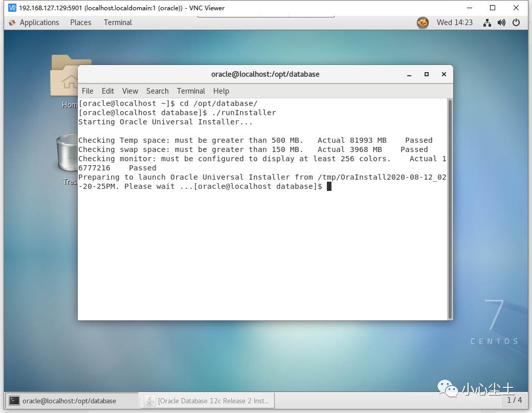
Task: Maximize the oracle@localhost terminal window
Action: (427, 74)
